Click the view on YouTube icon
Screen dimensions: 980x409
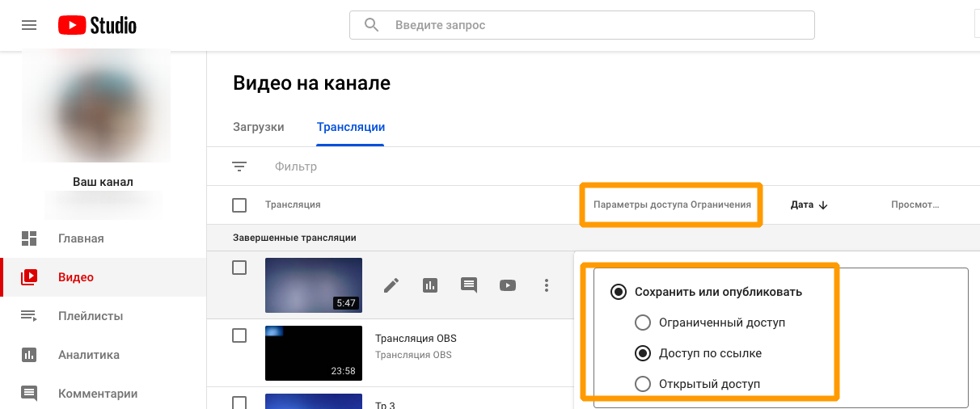coord(508,285)
